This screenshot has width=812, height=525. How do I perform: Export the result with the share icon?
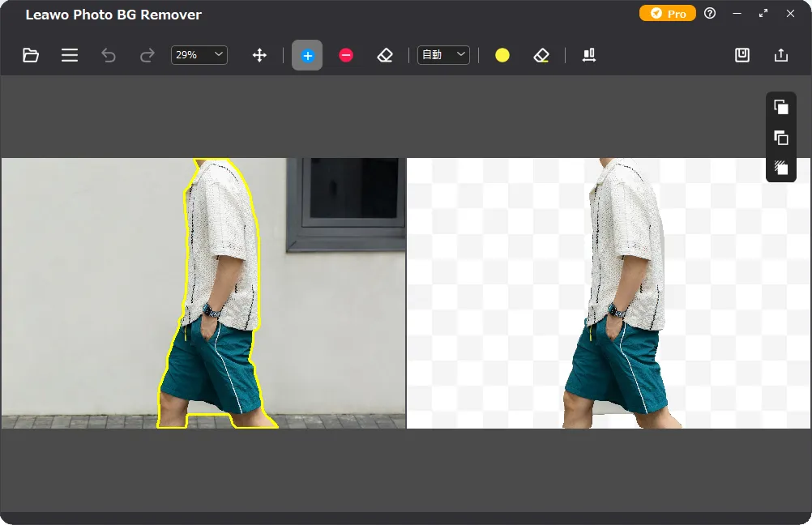coord(781,55)
